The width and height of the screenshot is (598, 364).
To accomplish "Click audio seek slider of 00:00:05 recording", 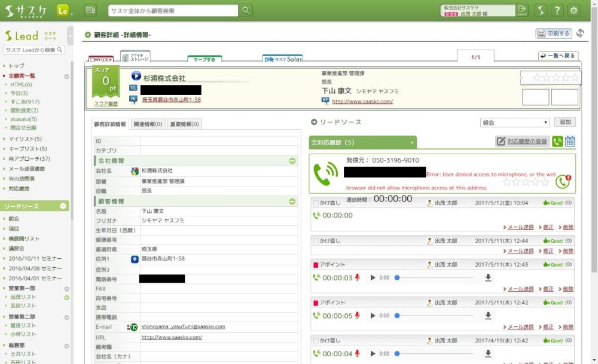I will click(434, 316).
